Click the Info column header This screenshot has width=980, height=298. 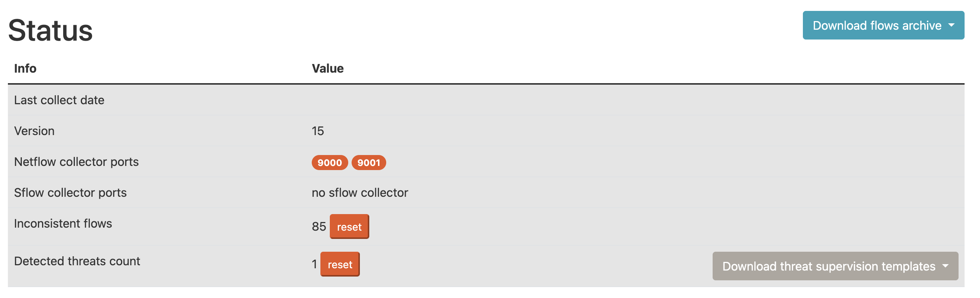click(x=25, y=68)
